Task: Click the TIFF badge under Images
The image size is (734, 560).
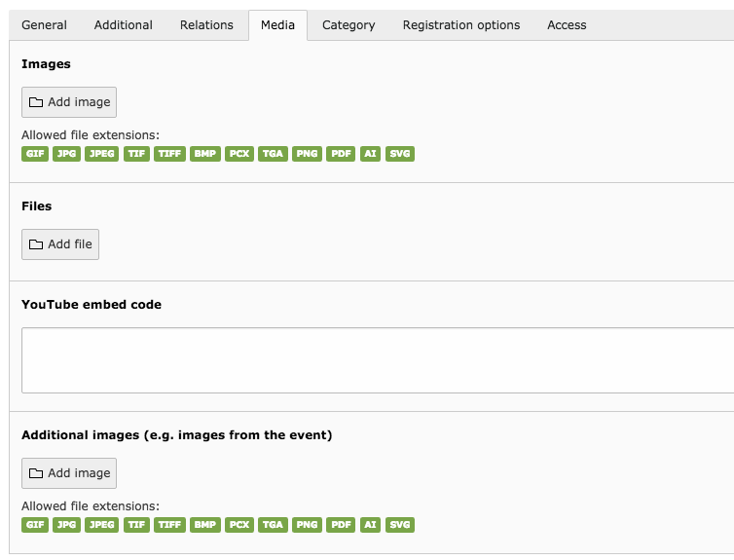Action: tap(169, 154)
